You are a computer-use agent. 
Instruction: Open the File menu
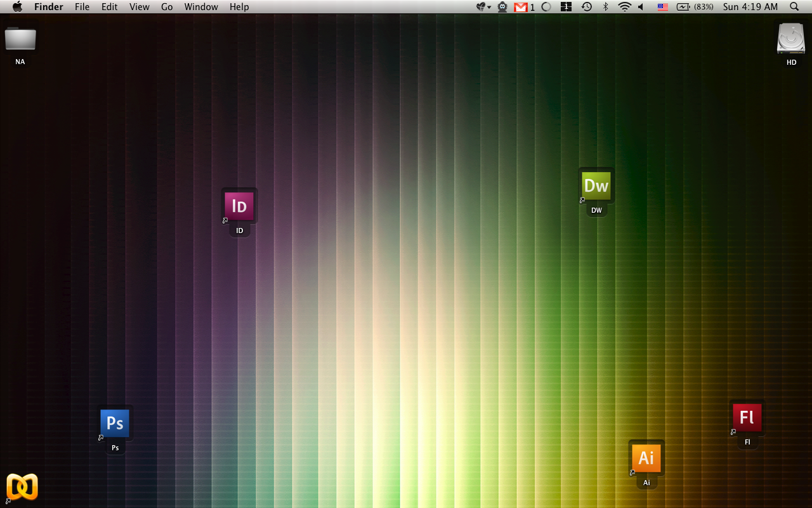[82, 6]
